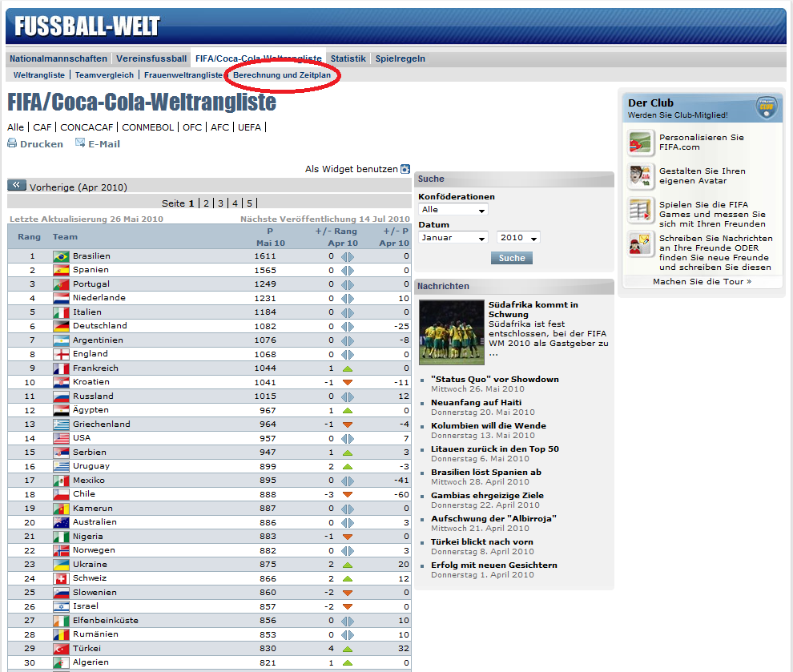The width and height of the screenshot is (793, 672).
Task: Open the Vereinsfussball tab
Action: pos(151,58)
